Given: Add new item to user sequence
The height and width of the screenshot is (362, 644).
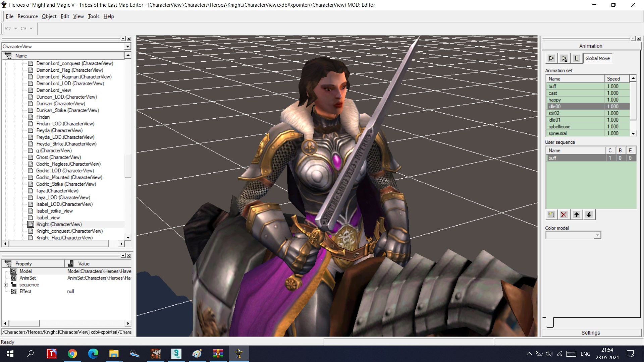Looking at the screenshot, I should point(551,215).
